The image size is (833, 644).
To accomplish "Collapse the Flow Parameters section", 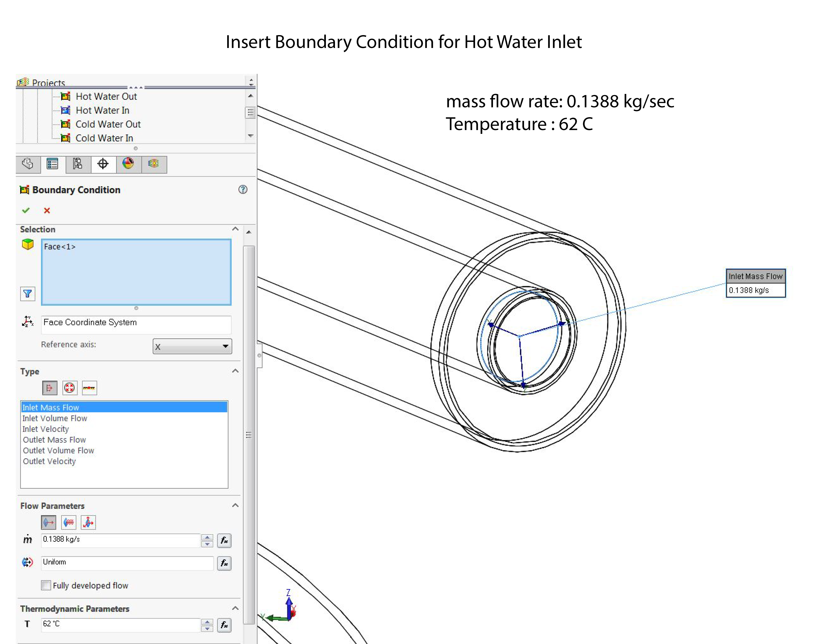I will (x=235, y=506).
